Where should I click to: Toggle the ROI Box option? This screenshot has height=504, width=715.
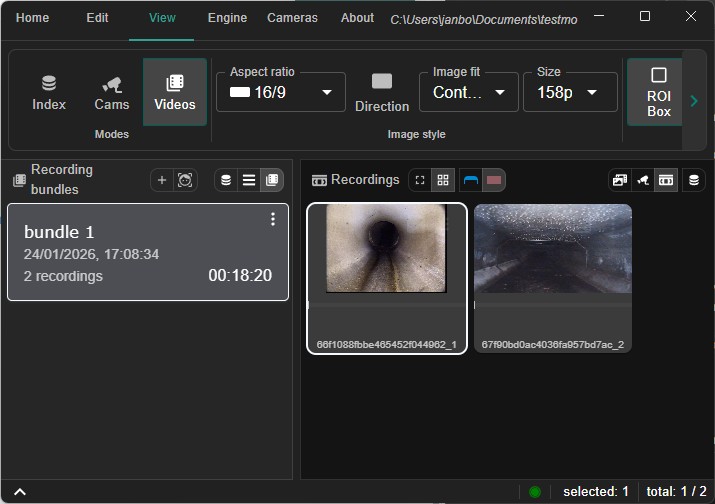[658, 92]
